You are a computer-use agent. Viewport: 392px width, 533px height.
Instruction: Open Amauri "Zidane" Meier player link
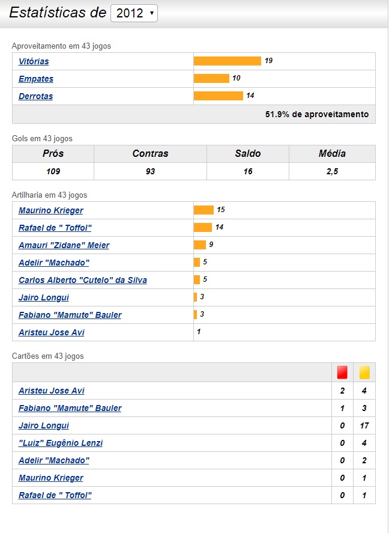click(64, 245)
